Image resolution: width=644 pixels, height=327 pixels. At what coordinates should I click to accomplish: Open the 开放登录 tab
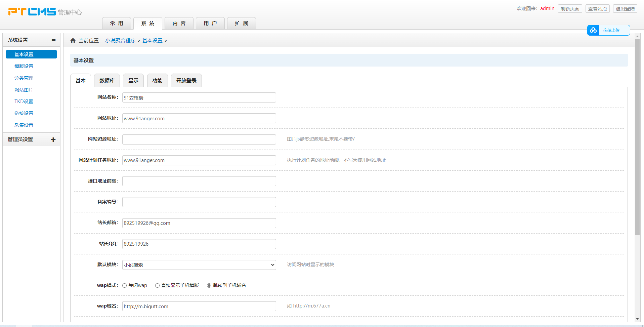186,81
